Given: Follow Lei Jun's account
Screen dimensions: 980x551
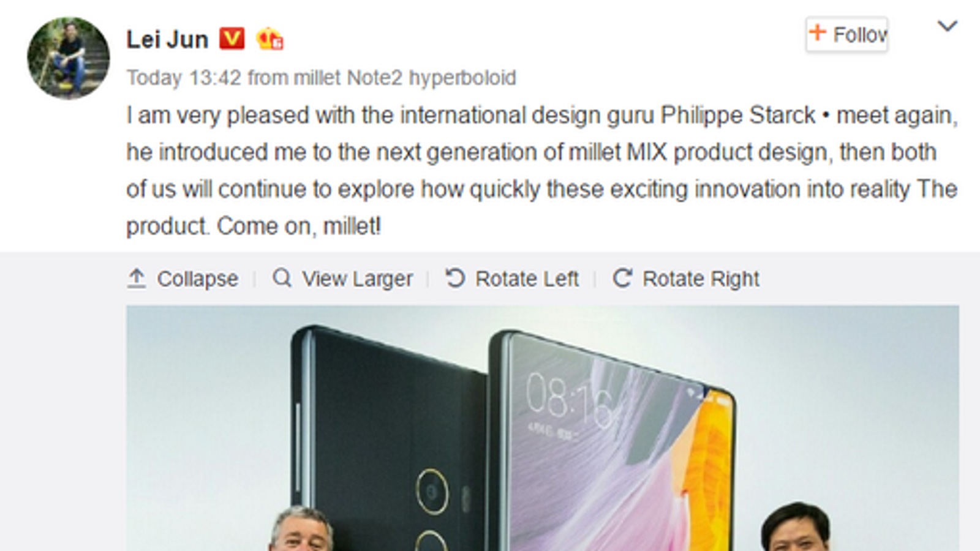Looking at the screenshot, I should coord(847,34).
